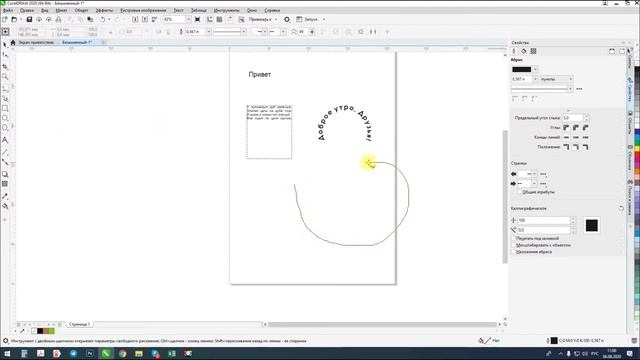
Task: Select the Pick tool in the toolbox
Action: coord(5,44)
